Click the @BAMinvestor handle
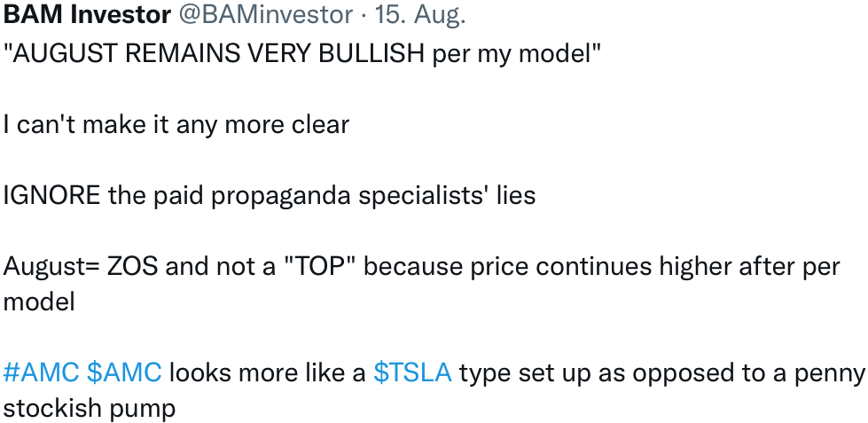 265,15
